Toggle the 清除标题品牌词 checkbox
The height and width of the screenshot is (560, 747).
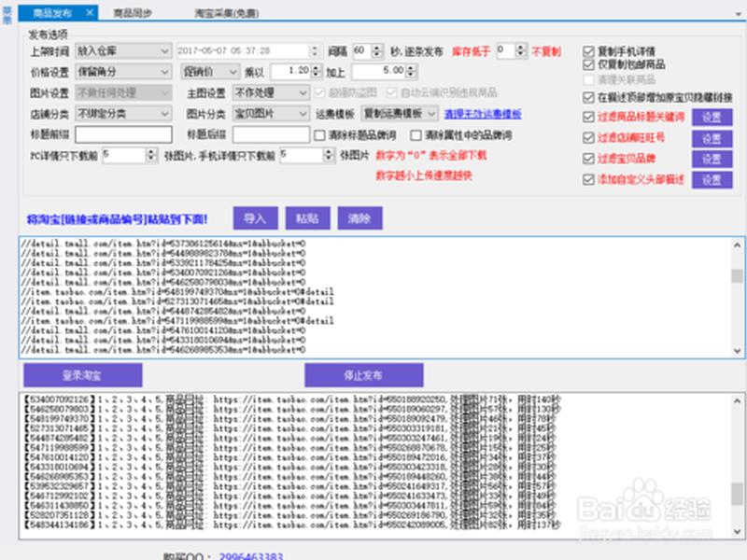click(319, 135)
